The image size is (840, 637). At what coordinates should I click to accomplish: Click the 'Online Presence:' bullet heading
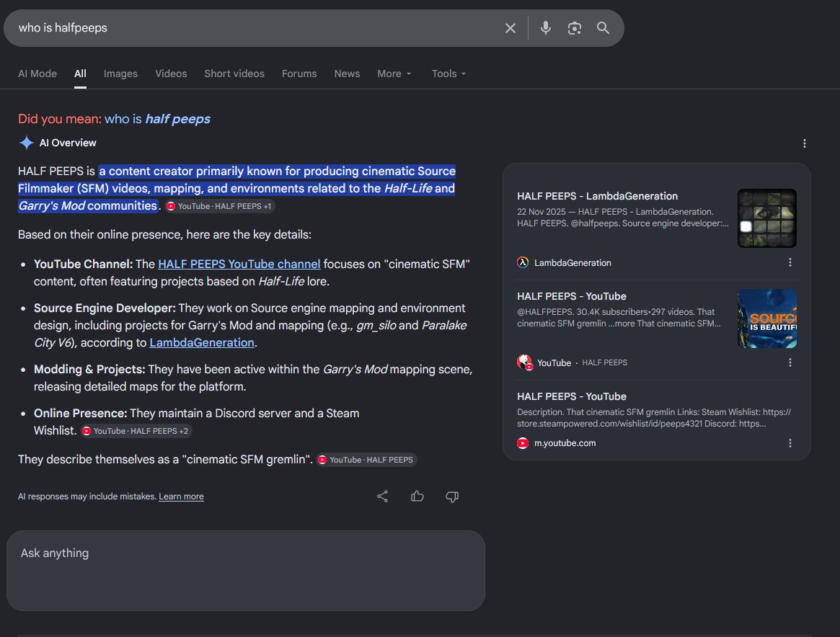coord(80,413)
